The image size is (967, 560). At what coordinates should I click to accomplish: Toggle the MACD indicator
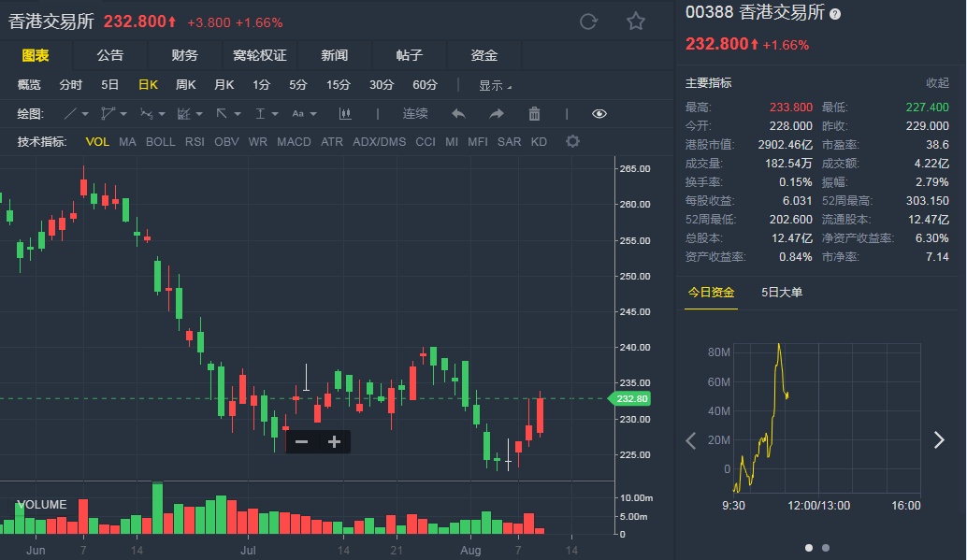(294, 142)
